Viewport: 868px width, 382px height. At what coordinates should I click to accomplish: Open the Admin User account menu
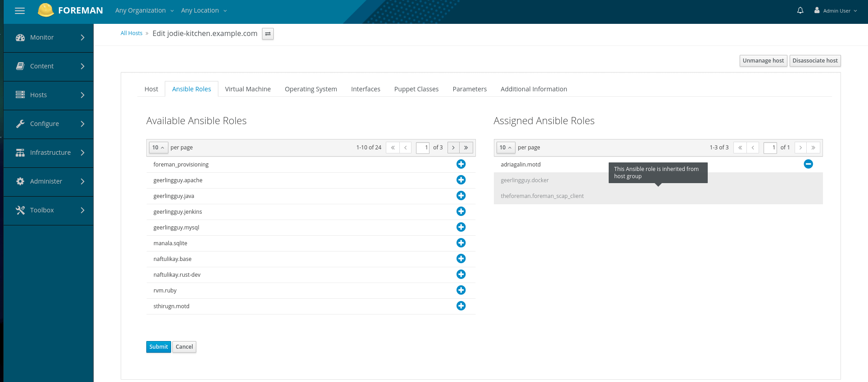pos(836,10)
